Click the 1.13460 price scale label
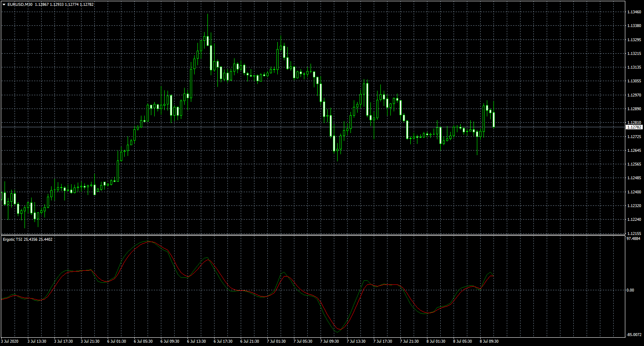 pyautogui.click(x=634, y=12)
